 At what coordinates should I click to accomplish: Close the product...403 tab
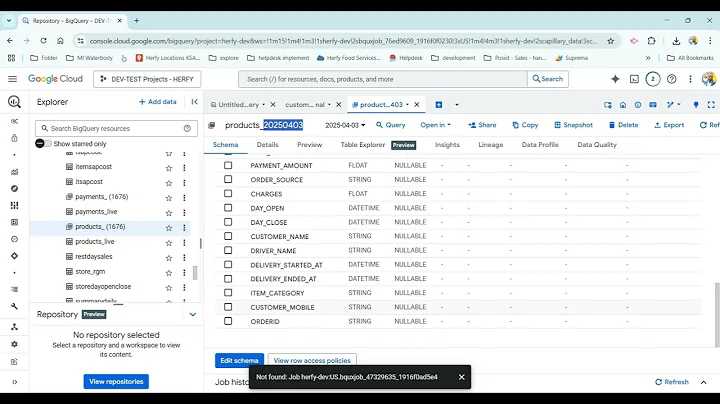(416, 105)
